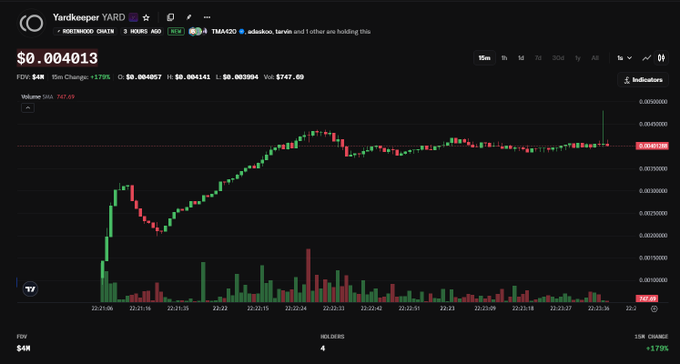Image resolution: width=680 pixels, height=364 pixels.
Task: Click the Volume SMA legend label
Action: click(x=37, y=97)
